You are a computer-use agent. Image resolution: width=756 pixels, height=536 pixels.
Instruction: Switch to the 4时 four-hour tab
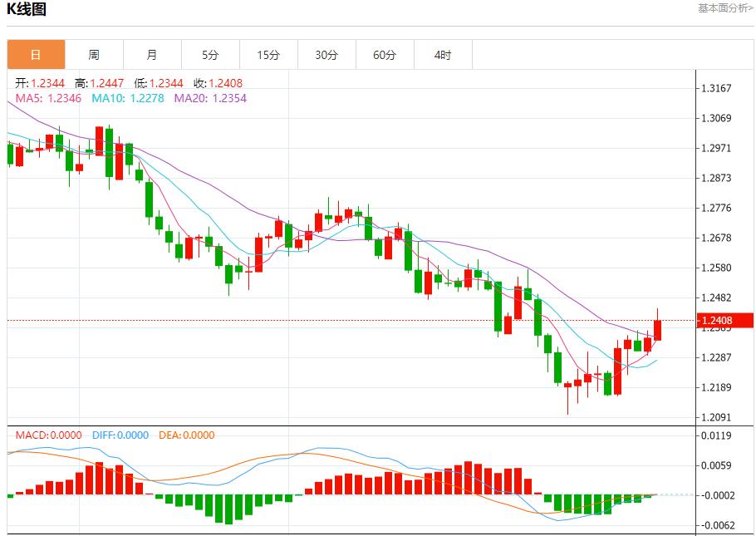[x=443, y=55]
